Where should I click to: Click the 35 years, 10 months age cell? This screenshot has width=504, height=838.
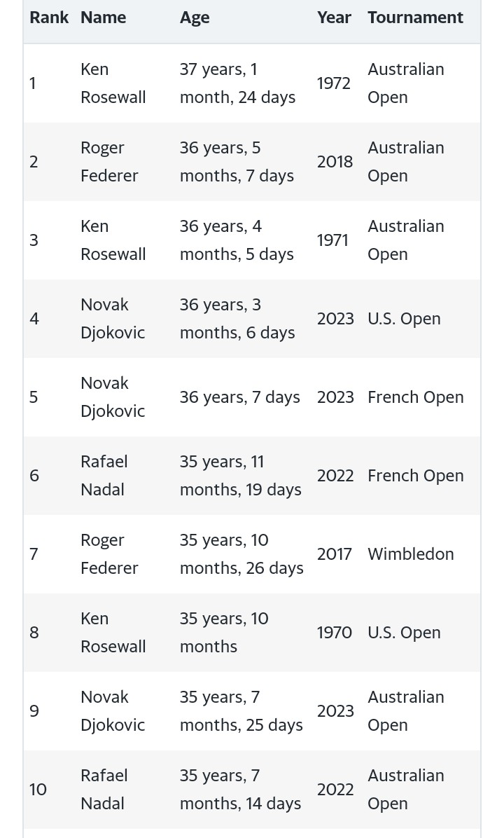224,633
